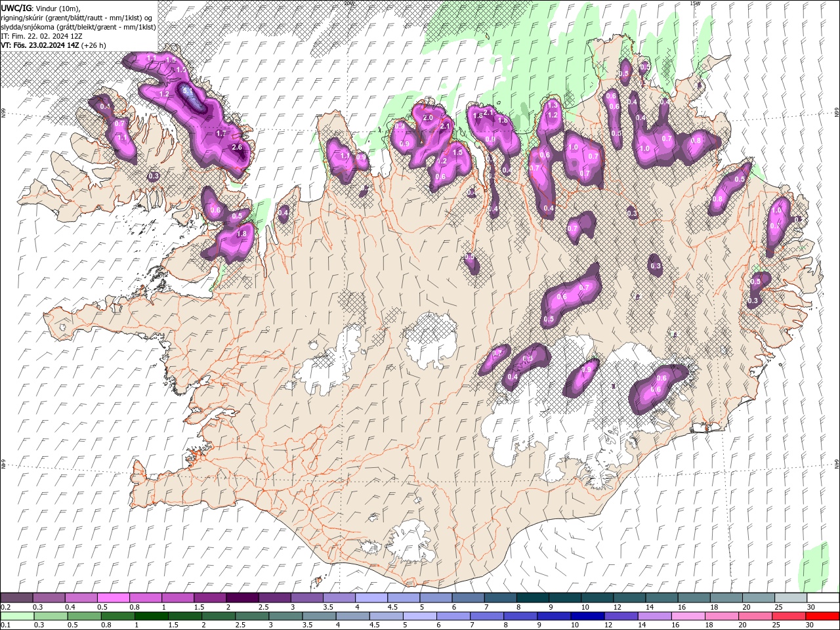Pick the bright red lower-scale swatch labeled 30

823,616
